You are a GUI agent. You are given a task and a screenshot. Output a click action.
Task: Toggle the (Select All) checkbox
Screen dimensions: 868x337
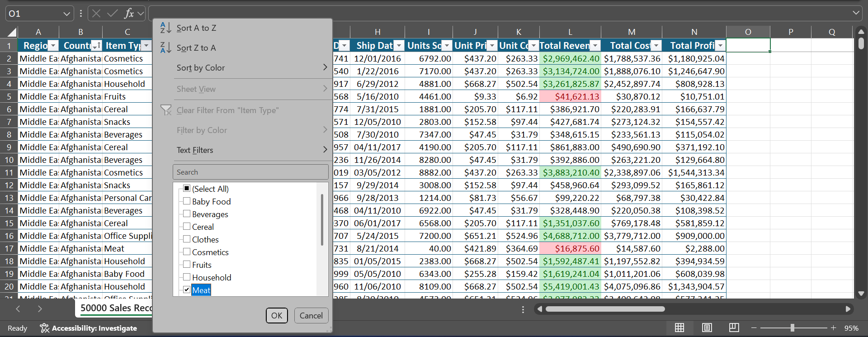(187, 189)
